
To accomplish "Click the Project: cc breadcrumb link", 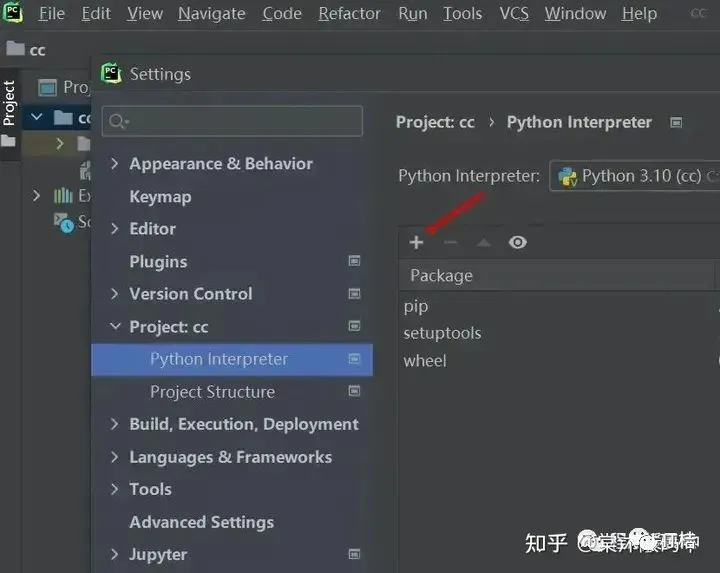I will (x=435, y=122).
